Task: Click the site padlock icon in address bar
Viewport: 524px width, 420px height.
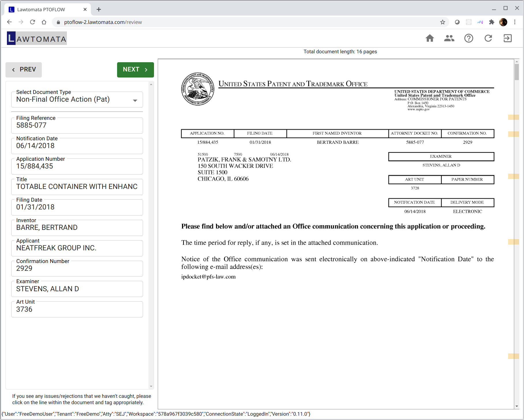Action: [x=58, y=22]
